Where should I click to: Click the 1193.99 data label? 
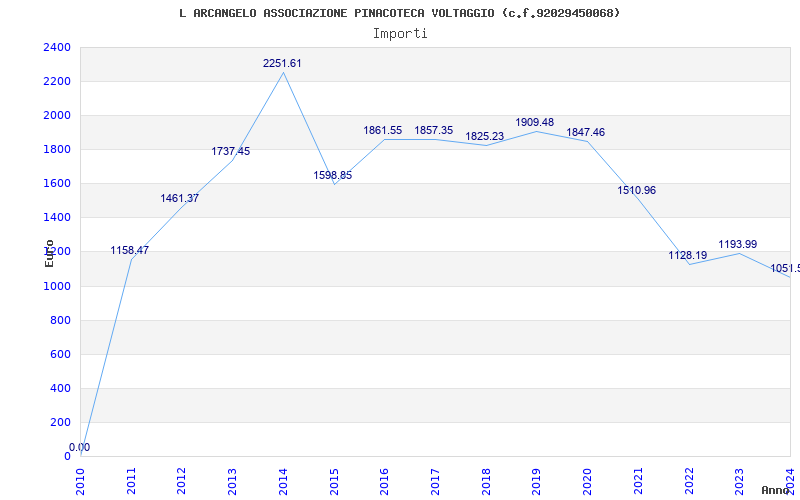tap(738, 244)
